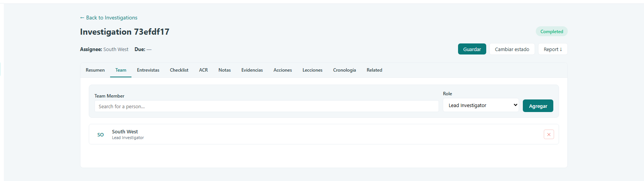
Task: Select the Team tab
Action: click(x=121, y=70)
